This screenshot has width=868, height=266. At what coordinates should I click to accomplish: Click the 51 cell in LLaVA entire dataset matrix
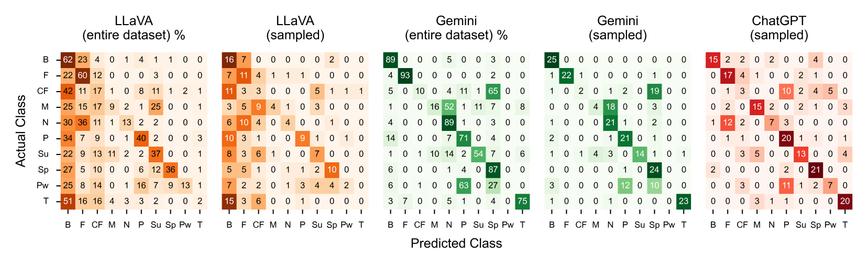[x=68, y=201]
